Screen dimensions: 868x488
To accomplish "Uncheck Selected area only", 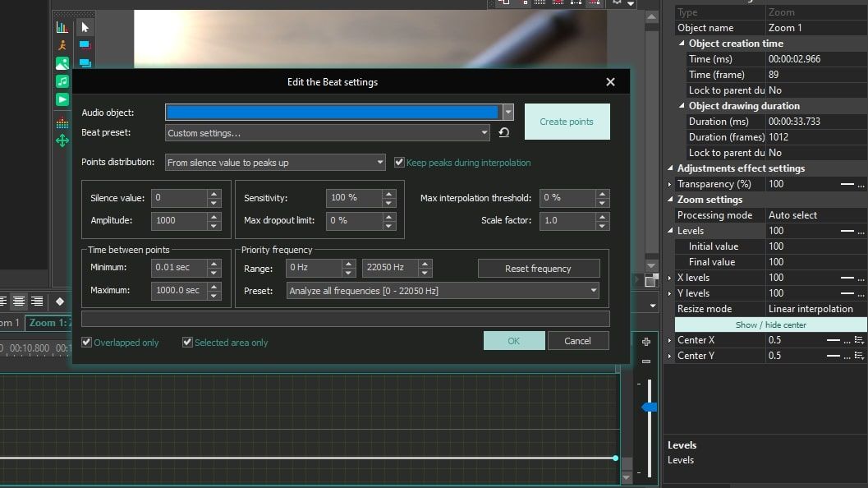I will click(x=187, y=342).
